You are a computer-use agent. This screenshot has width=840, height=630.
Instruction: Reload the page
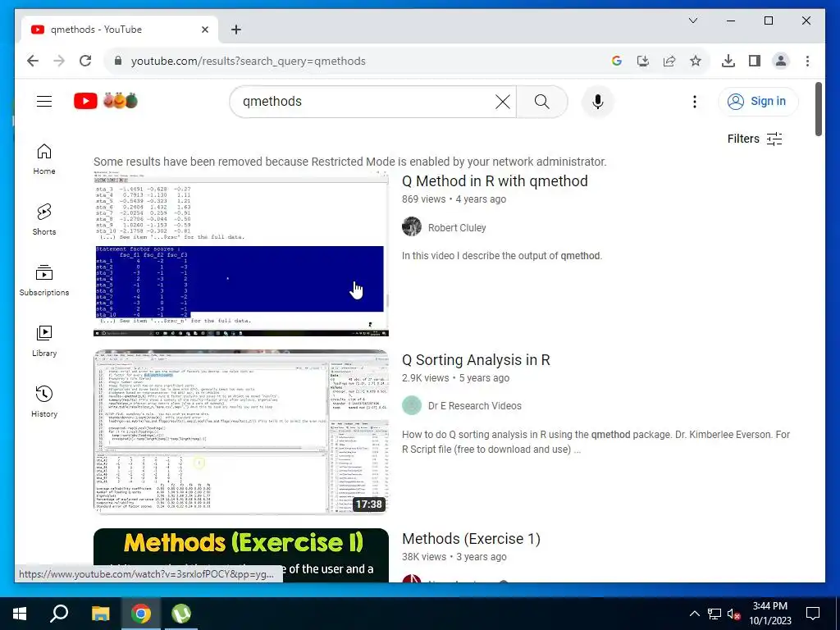[x=85, y=61]
